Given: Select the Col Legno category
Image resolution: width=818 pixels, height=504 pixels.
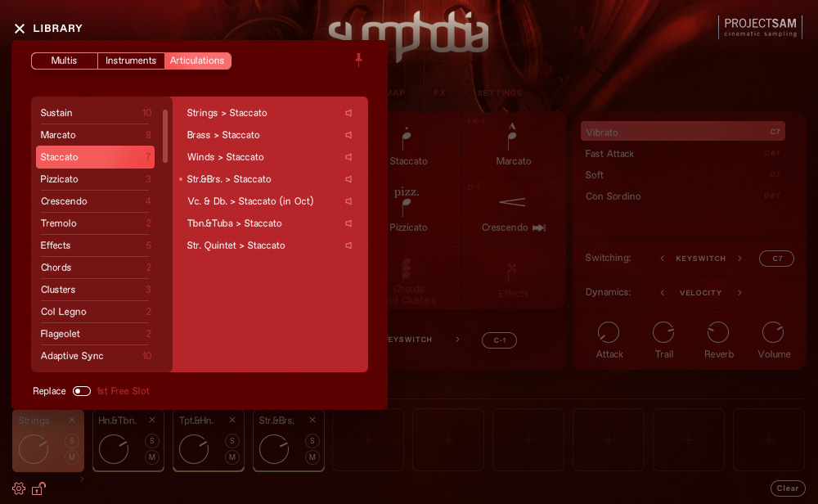Looking at the screenshot, I should click(96, 312).
